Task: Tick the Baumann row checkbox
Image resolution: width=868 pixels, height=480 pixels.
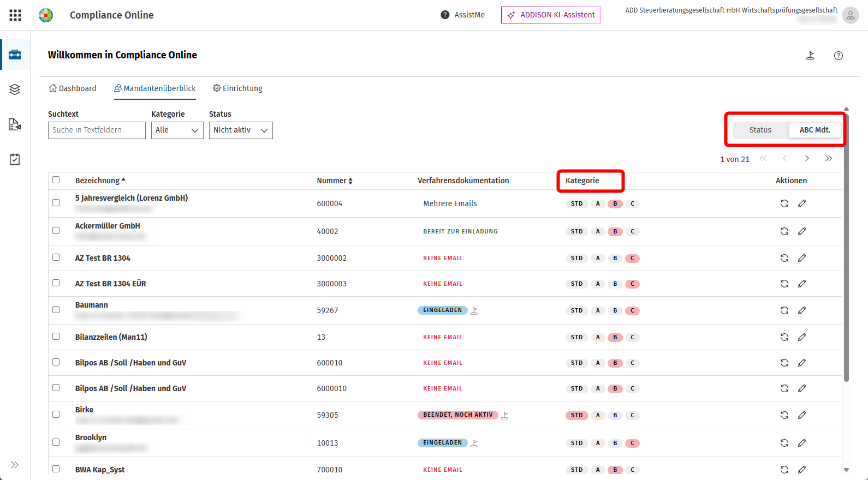Action: click(x=56, y=309)
